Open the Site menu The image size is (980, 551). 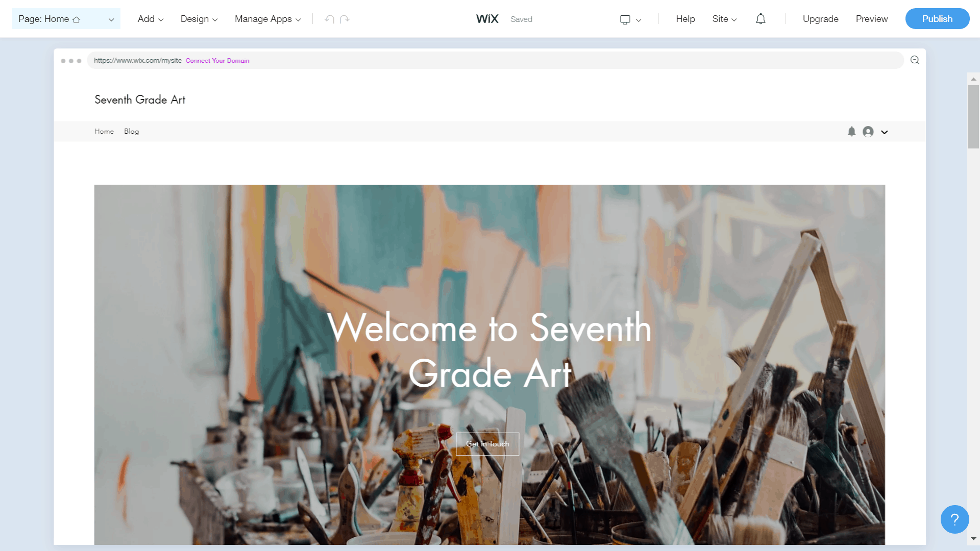click(724, 19)
